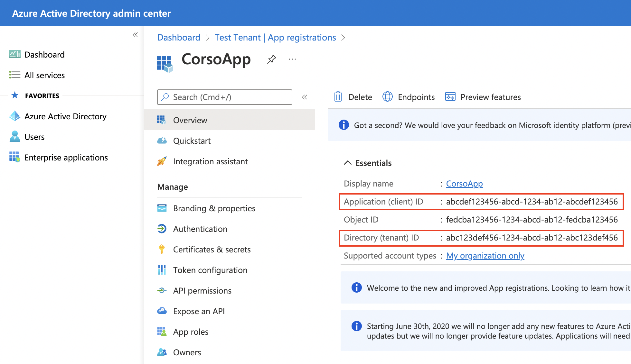Open the Authentication menu item
631x364 pixels.
point(200,229)
